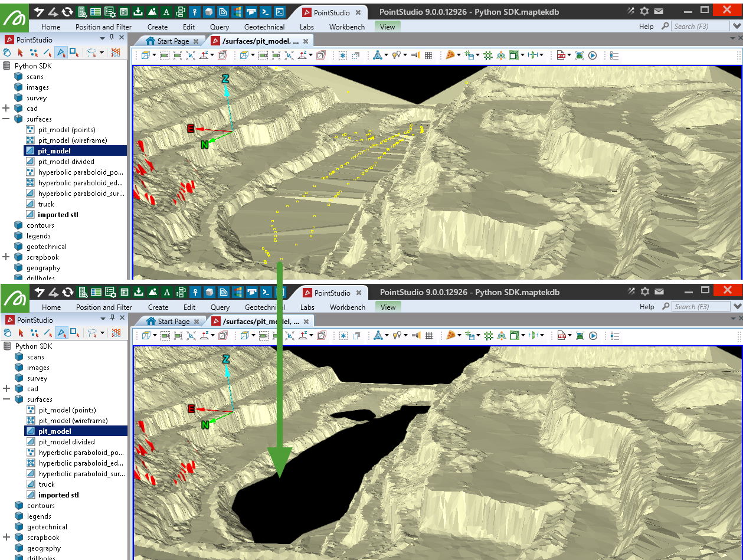Viewport: 743px width, 560px height.
Task: Toggle the polygon-select pointer tool in the upper explorer
Action: (61, 53)
